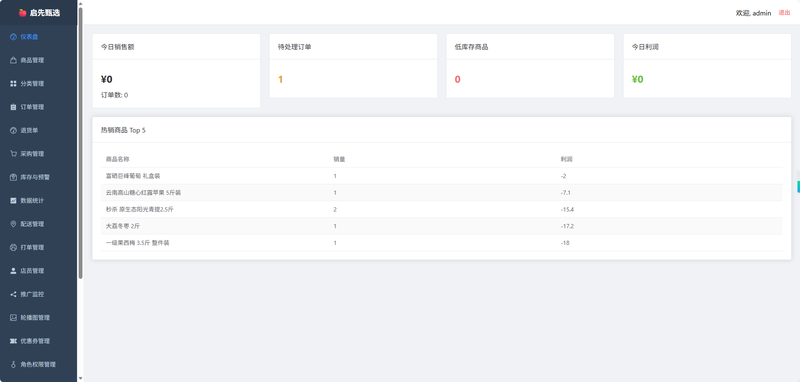The height and width of the screenshot is (382, 800).
Task: Click the 订单管理 clipboard icon
Action: click(x=13, y=107)
